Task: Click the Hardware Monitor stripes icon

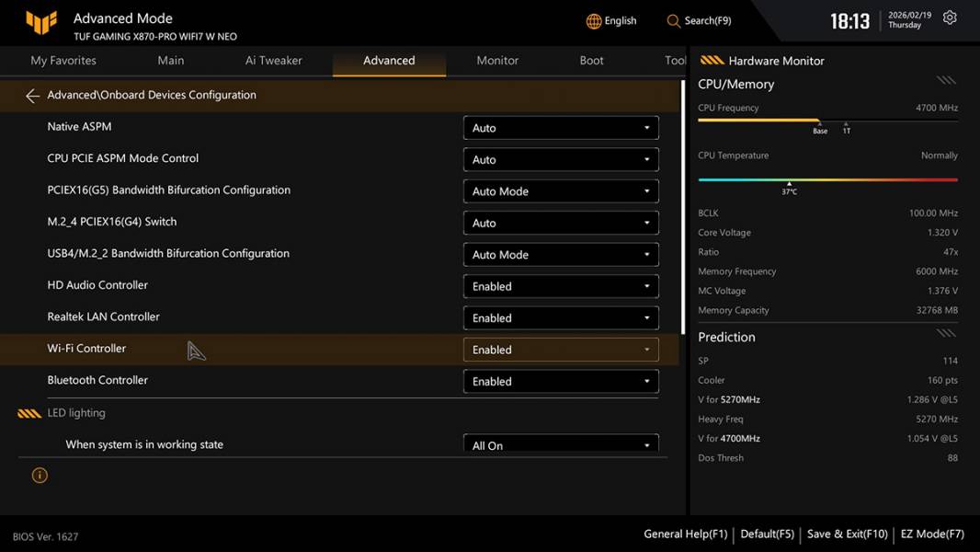Action: coord(712,61)
